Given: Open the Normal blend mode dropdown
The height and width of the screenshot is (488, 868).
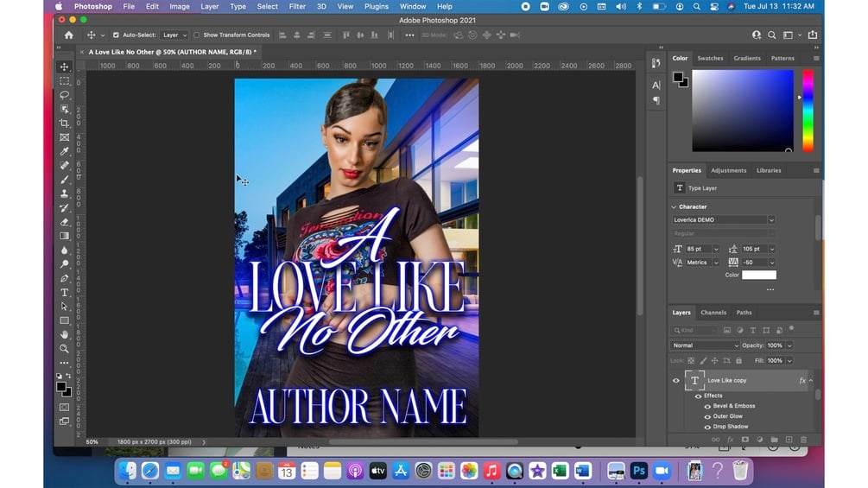Looking at the screenshot, I should coord(705,345).
